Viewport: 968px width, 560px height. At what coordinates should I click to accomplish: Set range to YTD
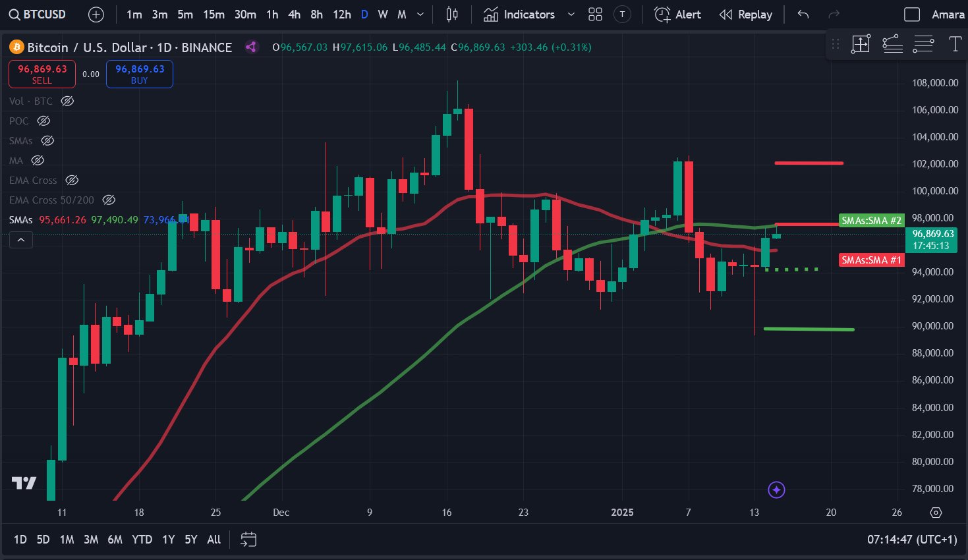point(142,540)
